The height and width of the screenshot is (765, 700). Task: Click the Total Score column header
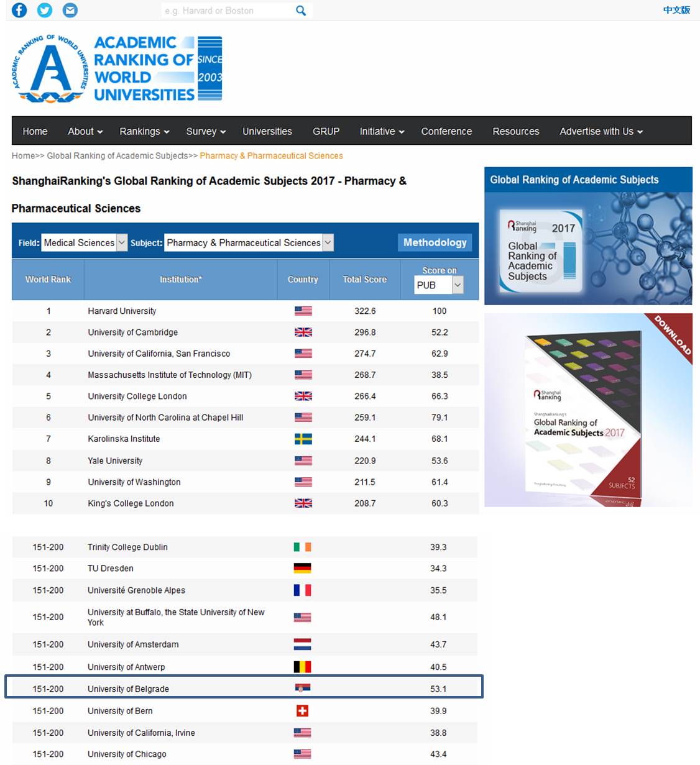365,280
